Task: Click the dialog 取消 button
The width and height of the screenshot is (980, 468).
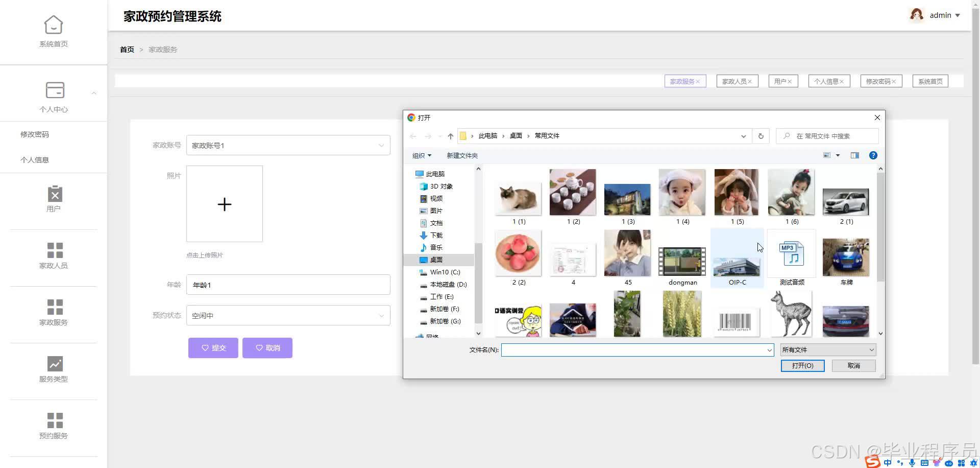Action: coord(853,366)
